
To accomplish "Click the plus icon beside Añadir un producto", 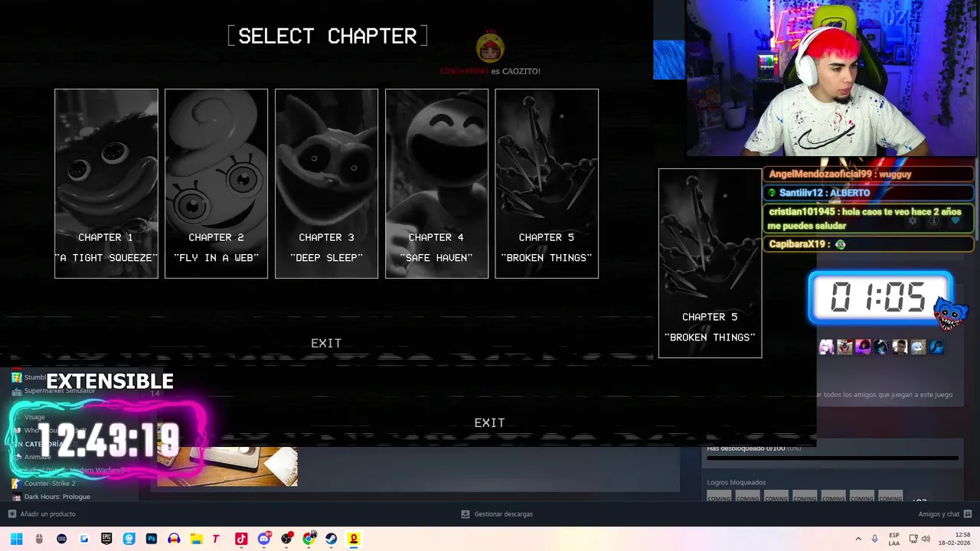I will point(11,514).
